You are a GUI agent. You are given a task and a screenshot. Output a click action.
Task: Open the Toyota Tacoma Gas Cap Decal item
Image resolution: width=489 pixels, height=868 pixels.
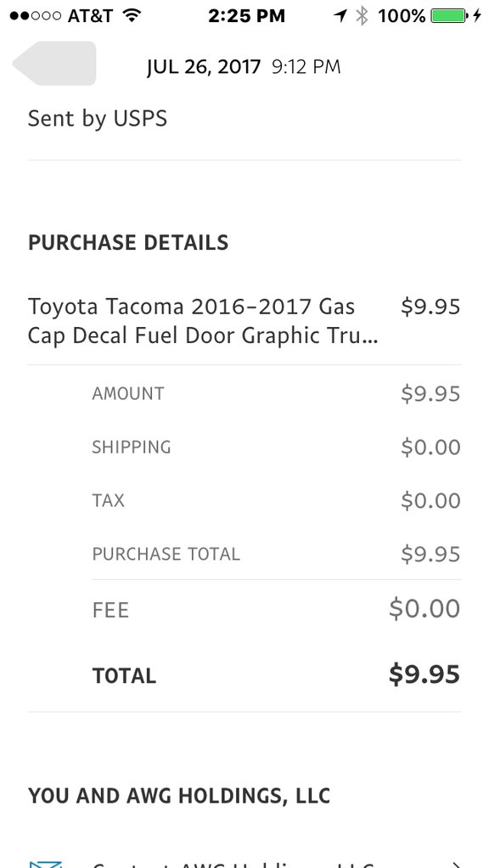tap(244, 320)
